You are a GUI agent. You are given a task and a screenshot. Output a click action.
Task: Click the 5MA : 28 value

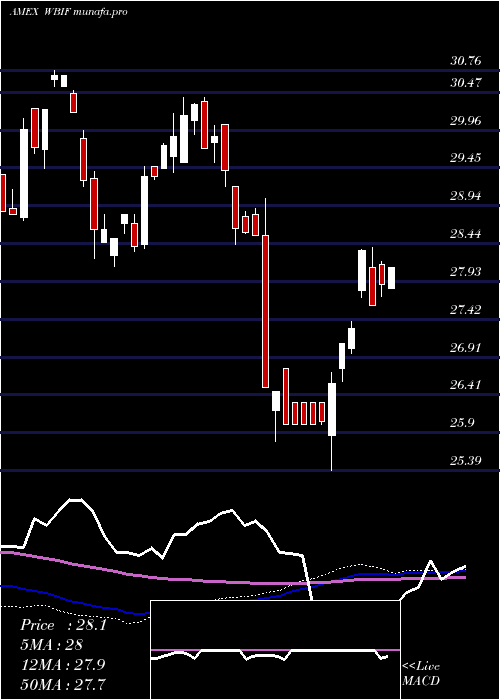52,645
